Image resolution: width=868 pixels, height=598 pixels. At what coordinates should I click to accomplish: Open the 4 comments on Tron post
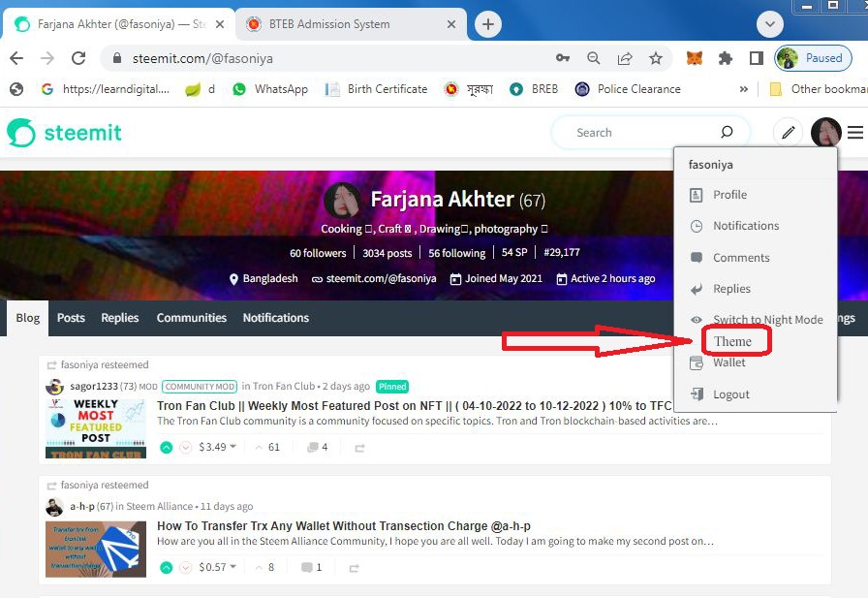click(x=318, y=448)
